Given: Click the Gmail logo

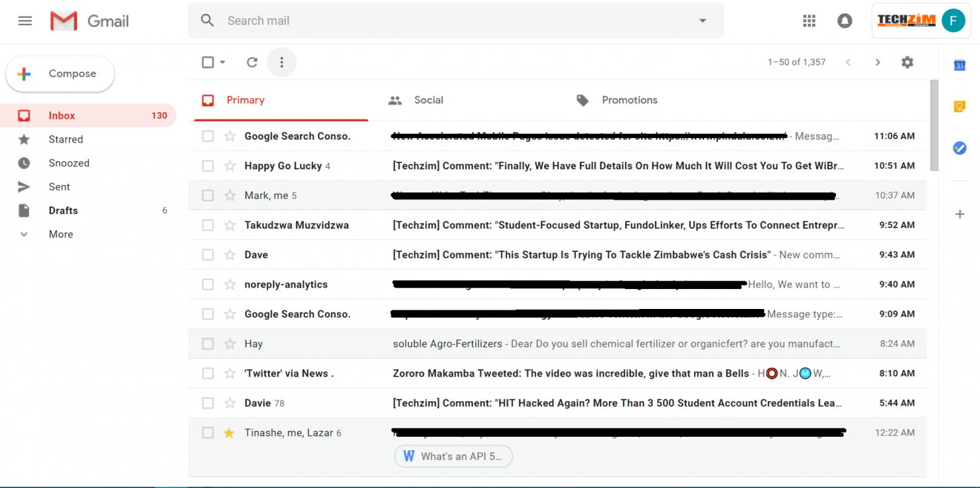Looking at the screenshot, I should (89, 21).
